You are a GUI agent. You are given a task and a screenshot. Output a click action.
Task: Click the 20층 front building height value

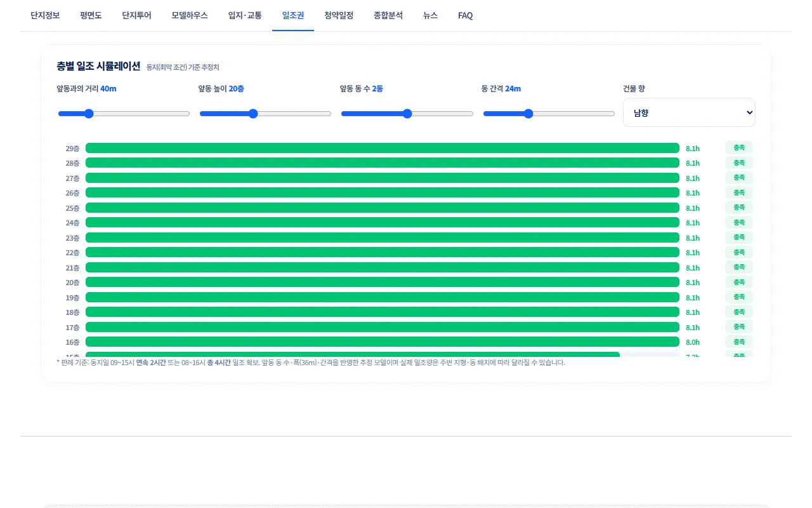pyautogui.click(x=236, y=89)
